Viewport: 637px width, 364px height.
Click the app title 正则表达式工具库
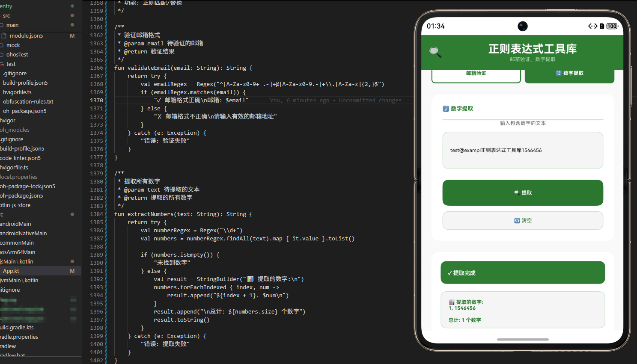click(x=533, y=49)
